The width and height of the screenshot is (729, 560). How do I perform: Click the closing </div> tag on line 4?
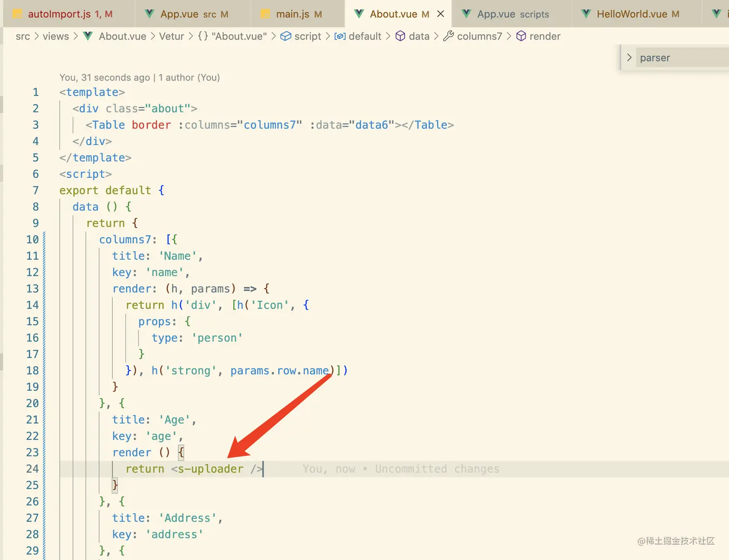pos(92,141)
